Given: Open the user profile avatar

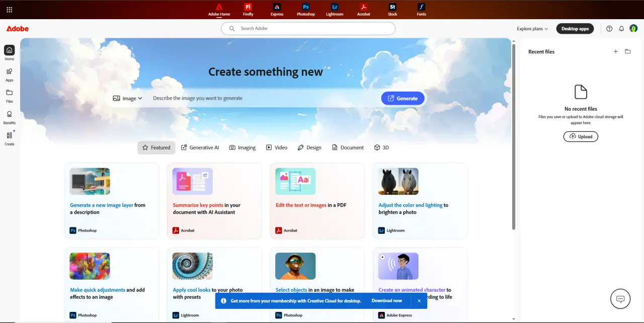Looking at the screenshot, I should point(634,29).
